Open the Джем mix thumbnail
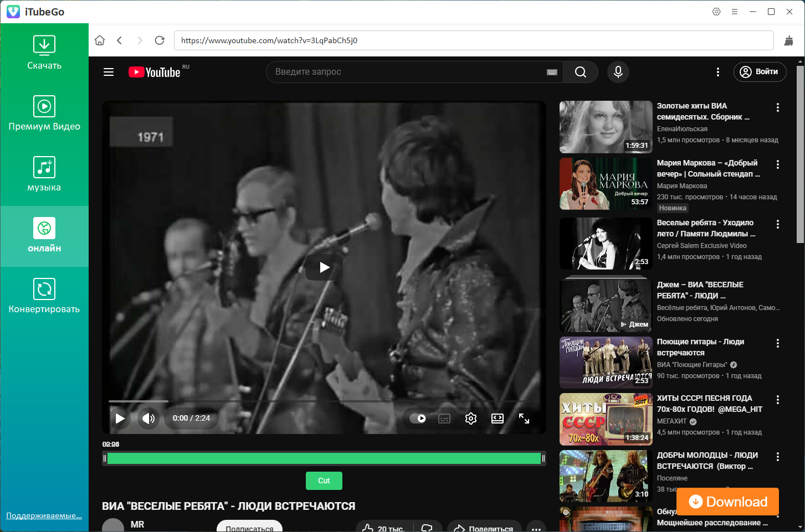This screenshot has width=805, height=532. [x=606, y=304]
